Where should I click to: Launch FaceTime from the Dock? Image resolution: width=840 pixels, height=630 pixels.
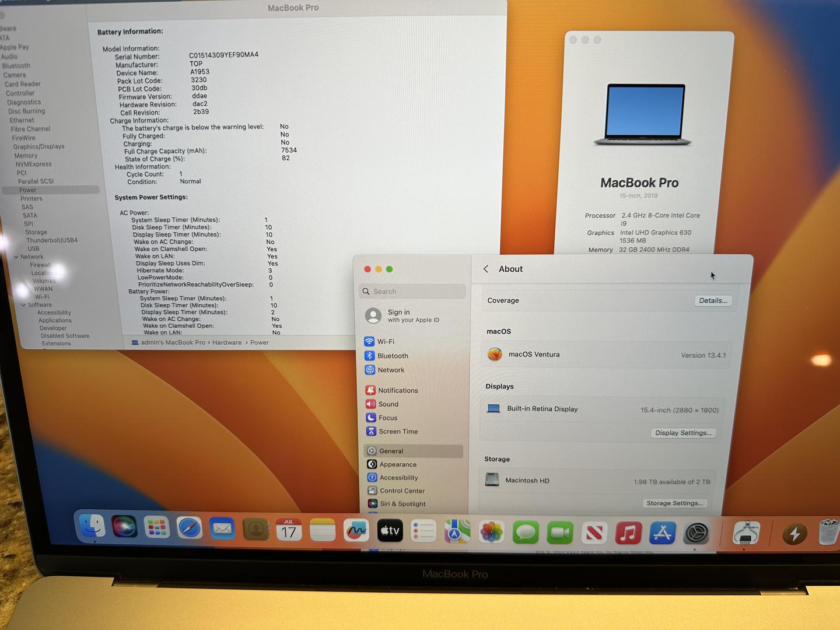pyautogui.click(x=559, y=533)
